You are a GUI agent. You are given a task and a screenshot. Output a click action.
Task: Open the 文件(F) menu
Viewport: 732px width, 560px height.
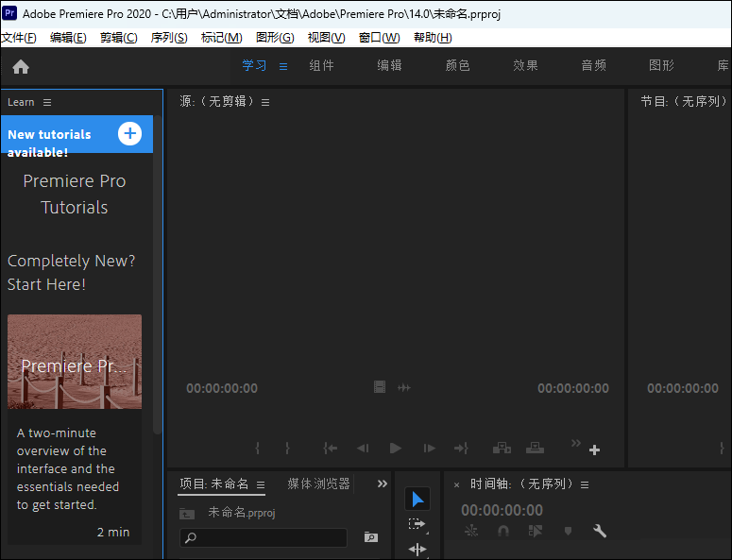(19, 38)
